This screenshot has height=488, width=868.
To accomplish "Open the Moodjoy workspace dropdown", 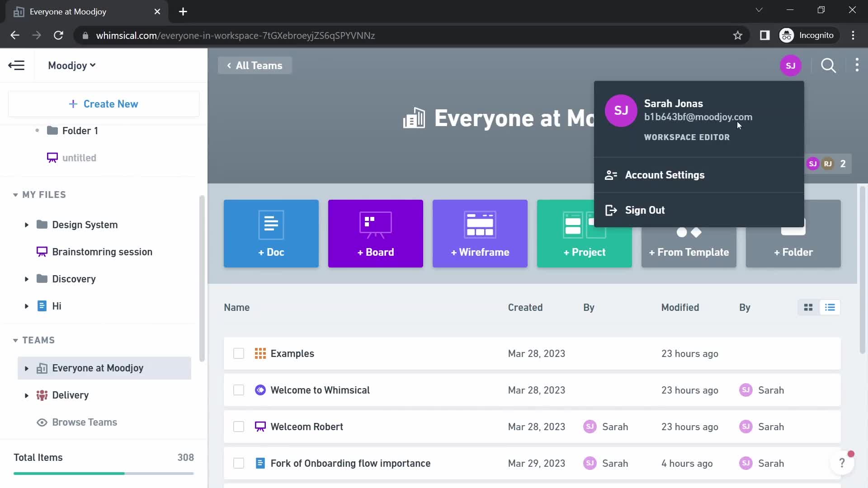I will pyautogui.click(x=72, y=66).
